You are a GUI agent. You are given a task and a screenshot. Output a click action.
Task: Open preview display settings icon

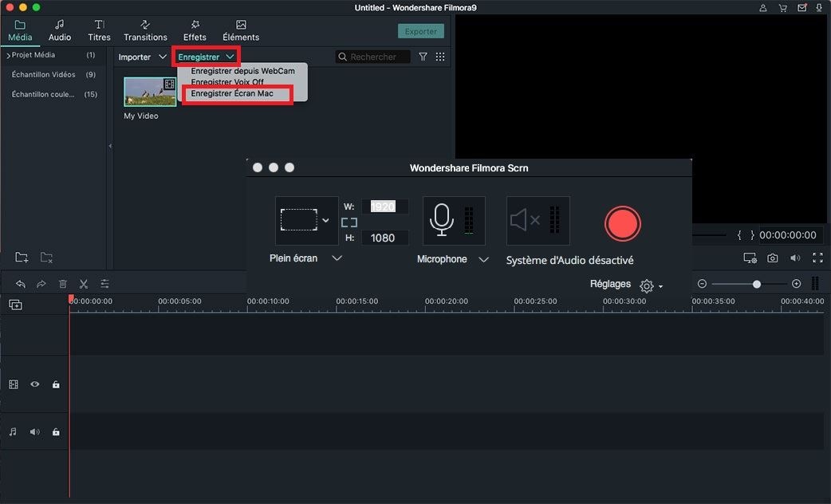(x=750, y=258)
